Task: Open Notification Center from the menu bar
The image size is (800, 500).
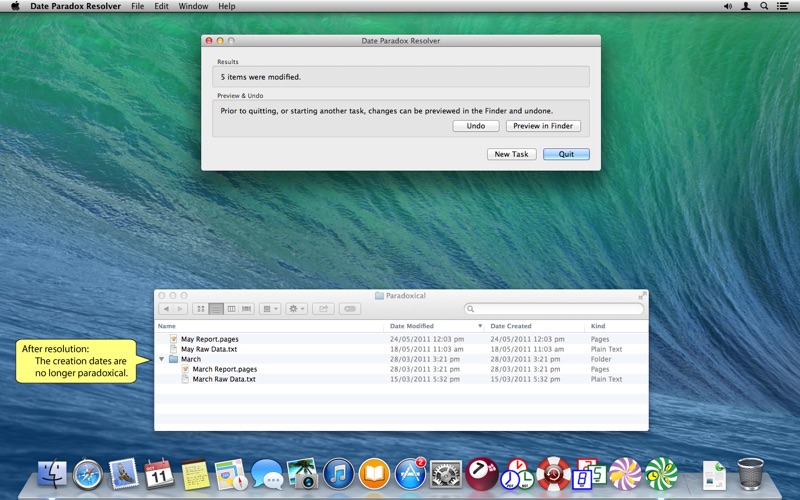Action: [782, 6]
